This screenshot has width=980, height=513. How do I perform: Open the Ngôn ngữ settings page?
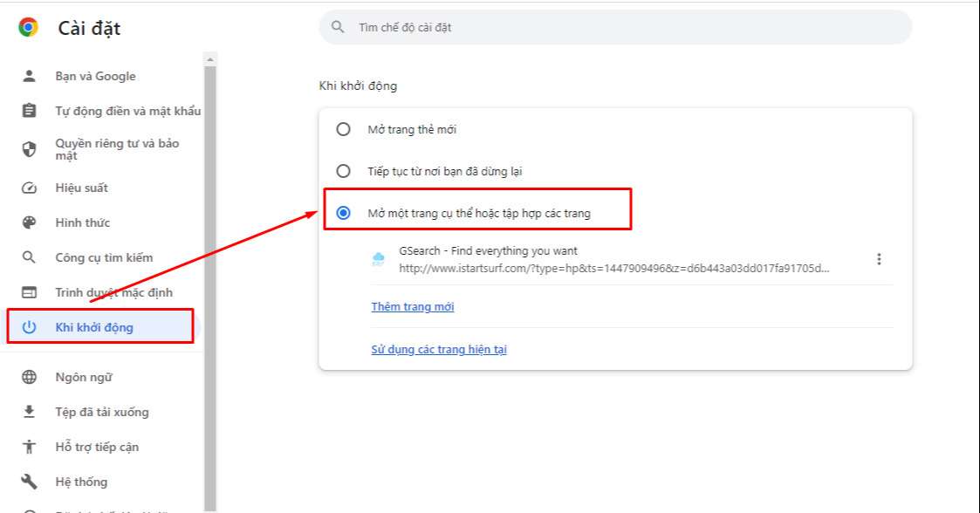84,377
